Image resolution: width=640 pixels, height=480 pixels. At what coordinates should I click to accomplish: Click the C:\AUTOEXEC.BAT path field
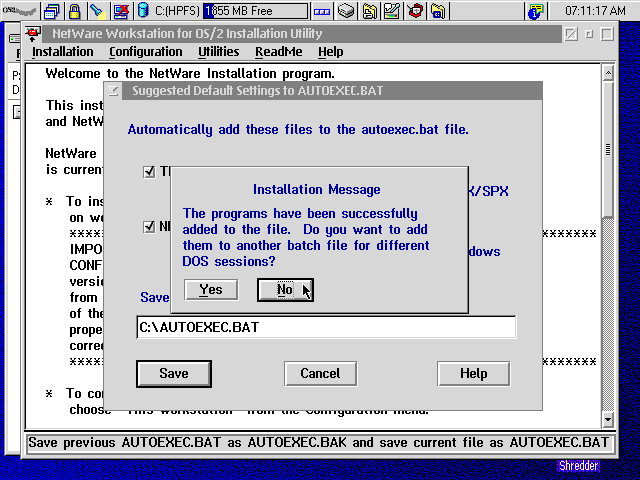coord(326,327)
